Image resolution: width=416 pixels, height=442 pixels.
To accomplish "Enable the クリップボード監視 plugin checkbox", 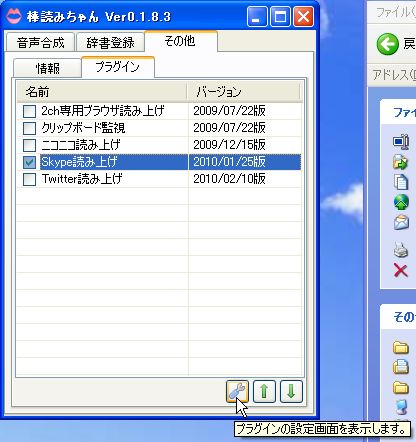I will [x=29, y=128].
